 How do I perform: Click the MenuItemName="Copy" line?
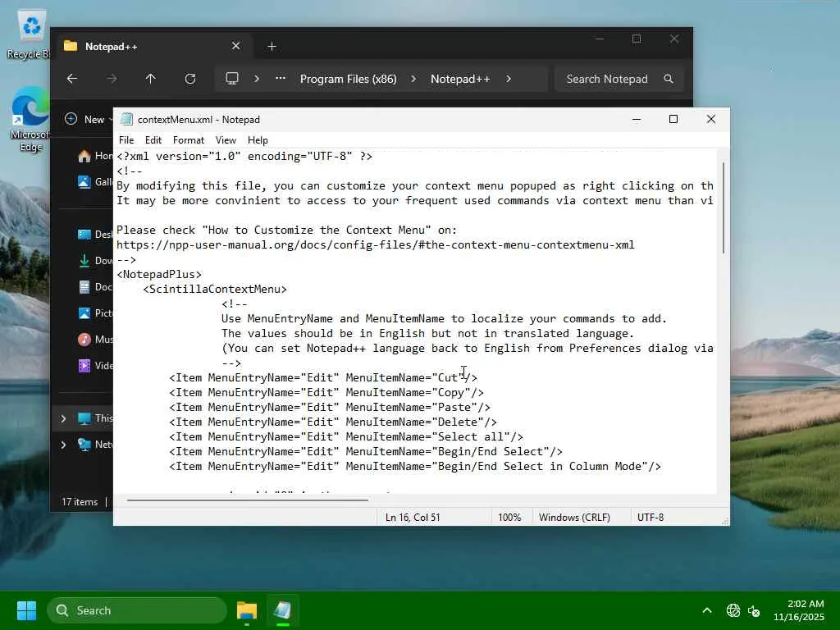(x=326, y=393)
